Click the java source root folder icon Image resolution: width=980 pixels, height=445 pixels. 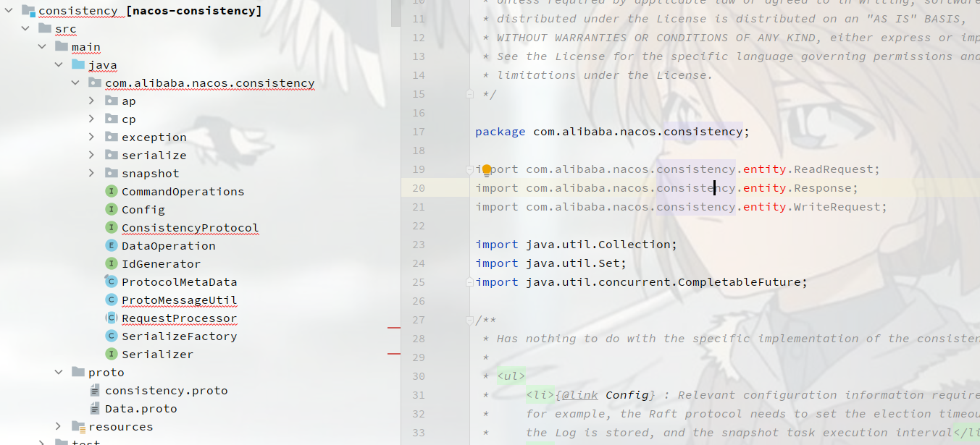point(78,65)
